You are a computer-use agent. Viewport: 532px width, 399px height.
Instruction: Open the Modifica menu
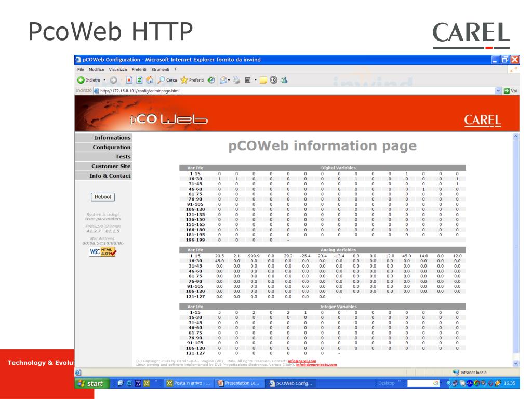96,69
